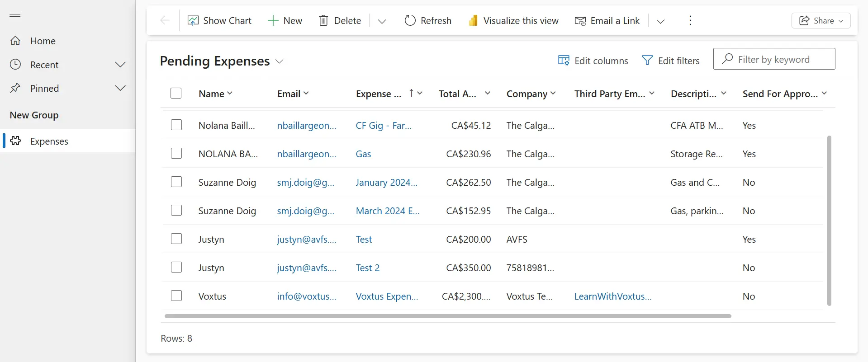Viewport: 868px width, 362px height.
Task: Select the Nolana Baill... row checkbox
Action: pos(176,125)
